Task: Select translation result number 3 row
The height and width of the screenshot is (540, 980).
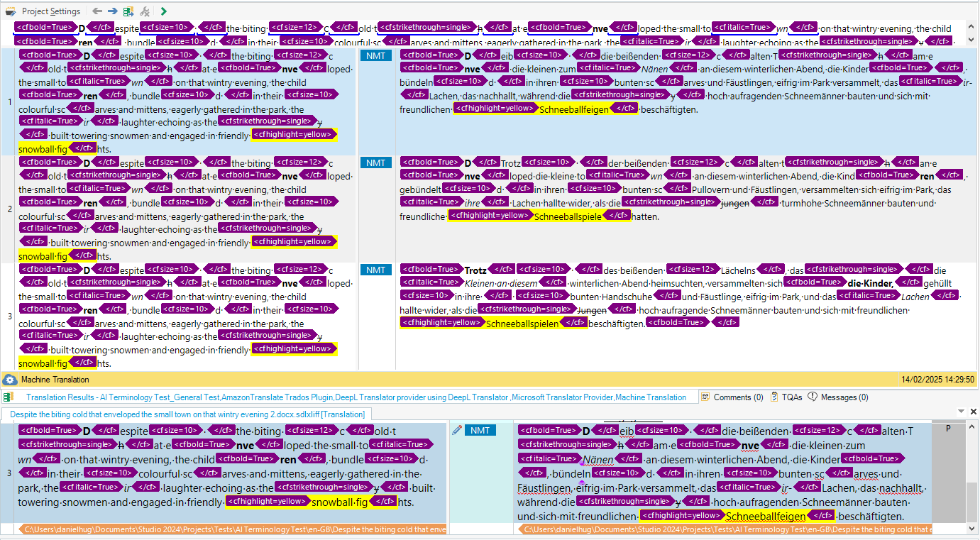Action: point(10,316)
